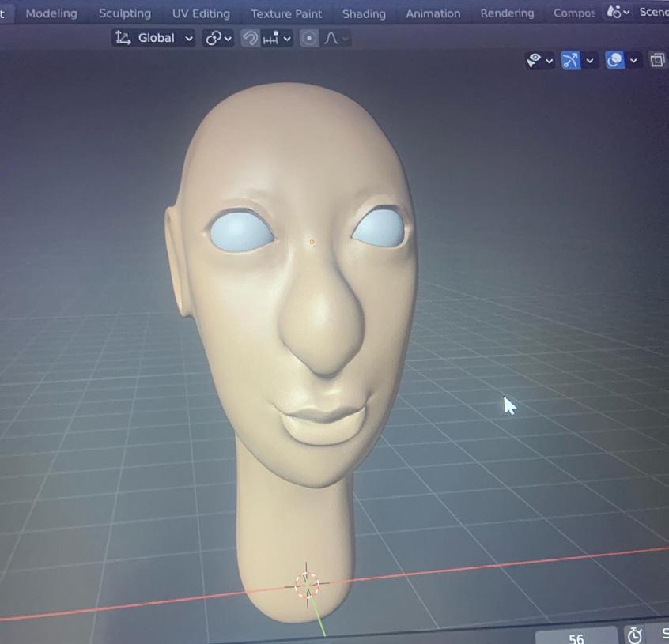The image size is (669, 644).
Task: Open the proportional editing falloff dropdown
Action: 336,40
